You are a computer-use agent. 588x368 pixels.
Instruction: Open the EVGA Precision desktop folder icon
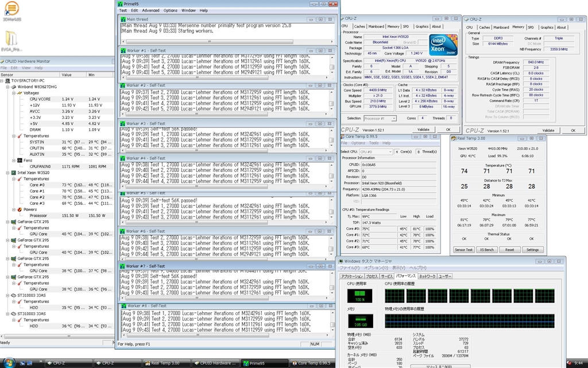[12, 39]
